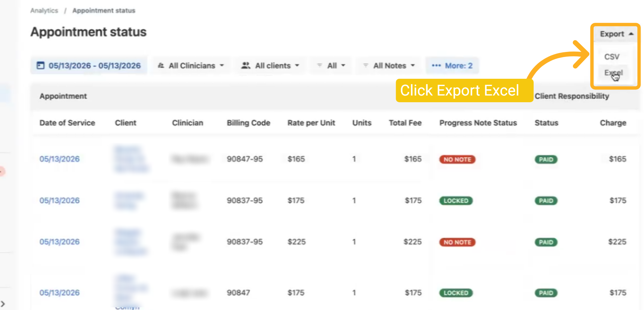Click filter lines icon beside All Notes
The image size is (644, 310).
click(366, 66)
